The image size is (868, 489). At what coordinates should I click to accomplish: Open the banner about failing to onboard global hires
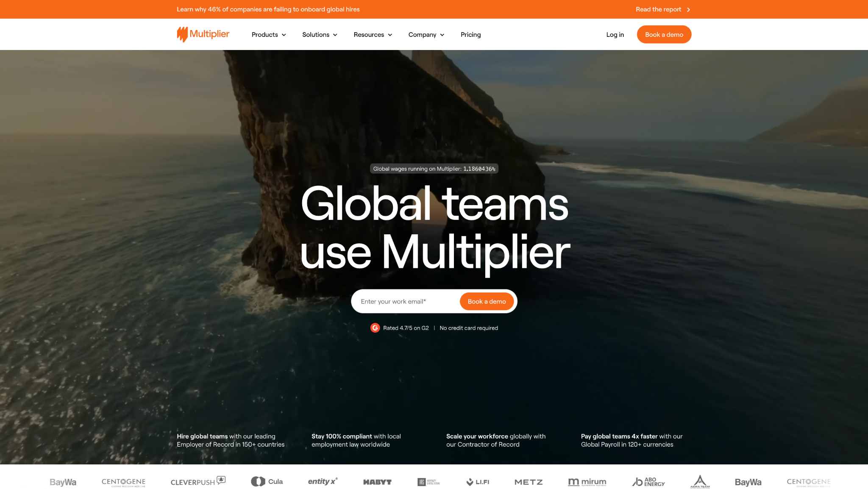tap(268, 9)
